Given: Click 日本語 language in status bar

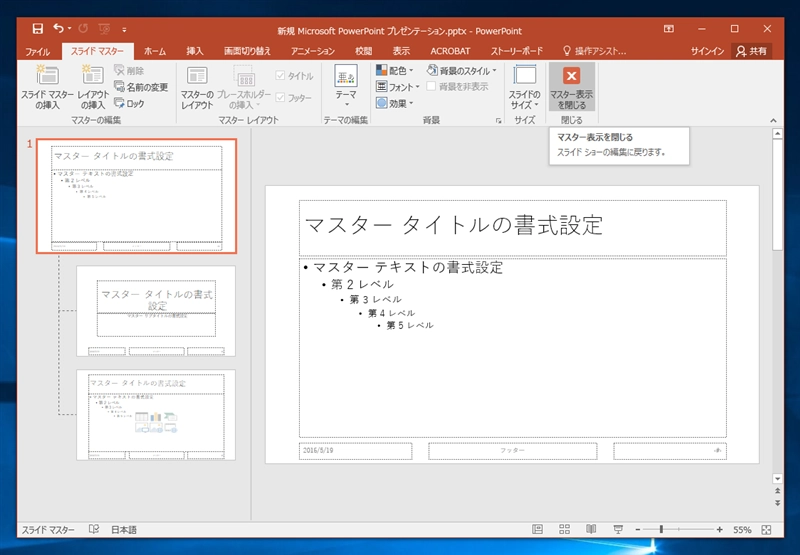Looking at the screenshot, I should pyautogui.click(x=124, y=529).
